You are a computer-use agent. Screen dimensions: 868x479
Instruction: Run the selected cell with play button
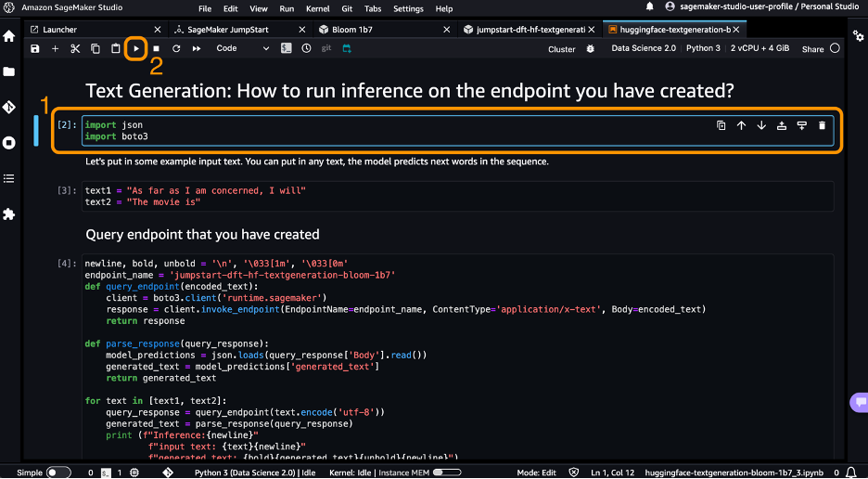136,48
